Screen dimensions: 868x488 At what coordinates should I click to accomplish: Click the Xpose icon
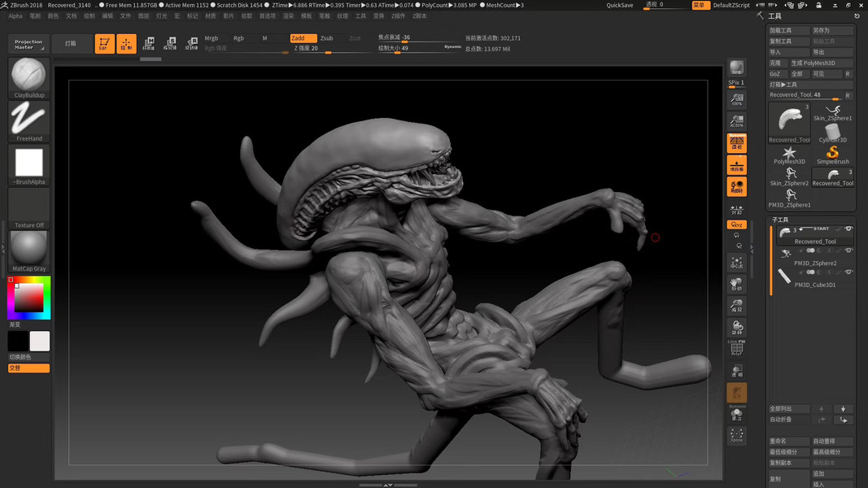tap(736, 435)
